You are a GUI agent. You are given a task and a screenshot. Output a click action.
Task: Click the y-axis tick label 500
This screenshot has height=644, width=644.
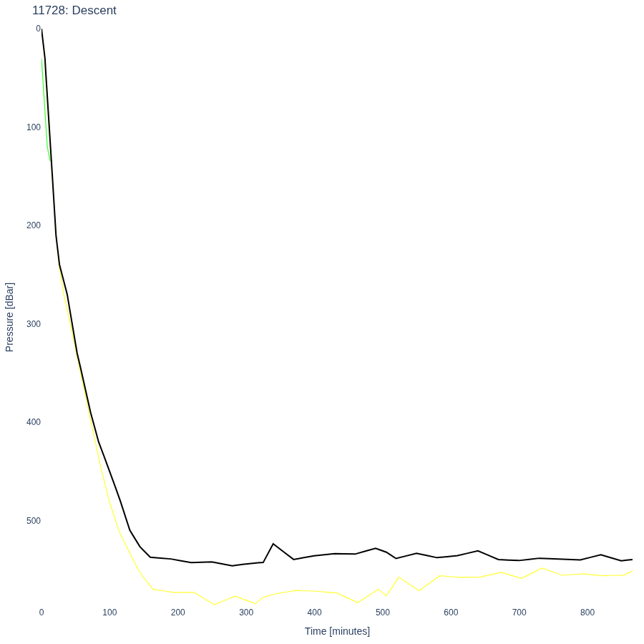pos(34,521)
